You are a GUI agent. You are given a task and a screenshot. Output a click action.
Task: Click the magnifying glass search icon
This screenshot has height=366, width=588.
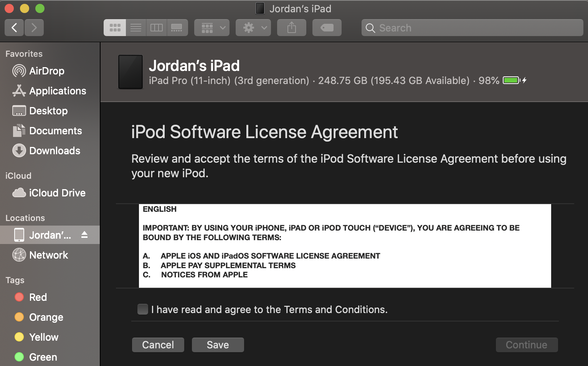(x=370, y=28)
